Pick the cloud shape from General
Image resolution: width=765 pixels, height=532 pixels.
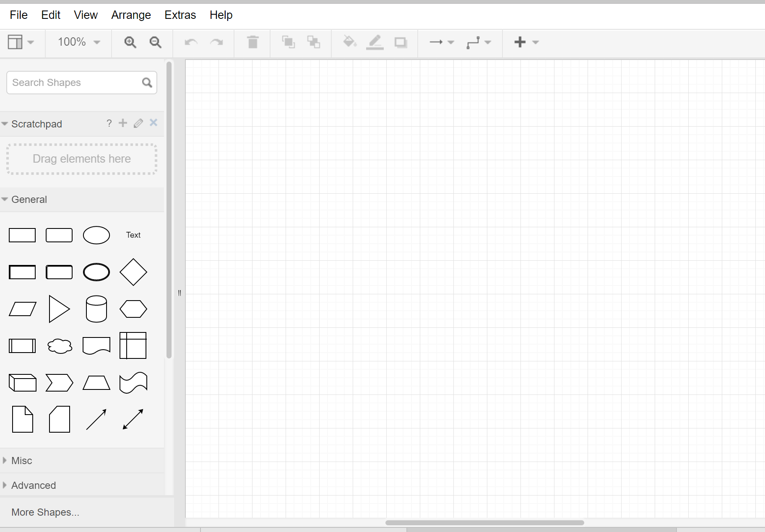point(60,346)
